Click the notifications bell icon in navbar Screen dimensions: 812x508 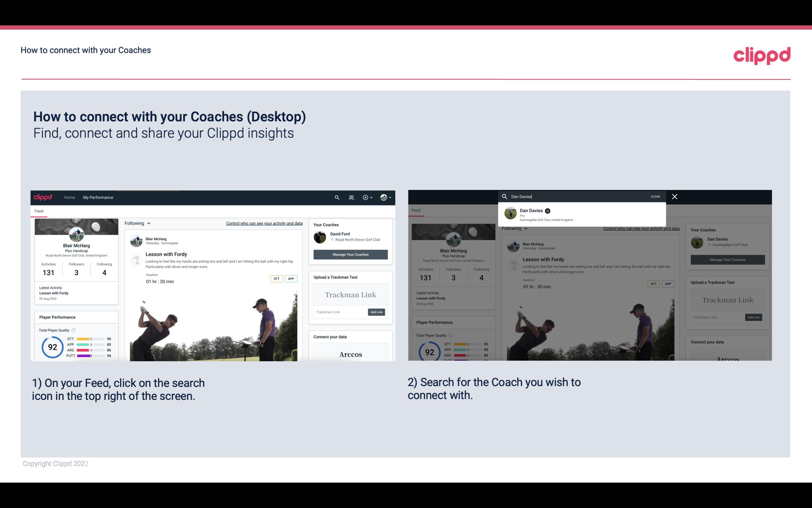[351, 197]
